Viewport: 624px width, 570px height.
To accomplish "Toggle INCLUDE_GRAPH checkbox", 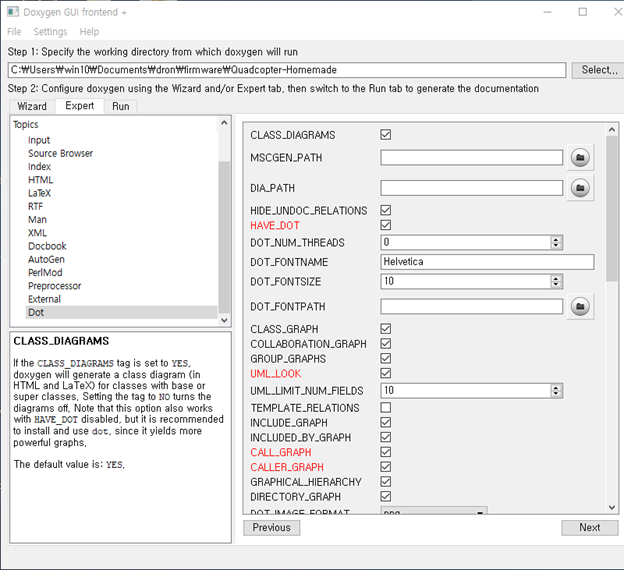I will 386,422.
